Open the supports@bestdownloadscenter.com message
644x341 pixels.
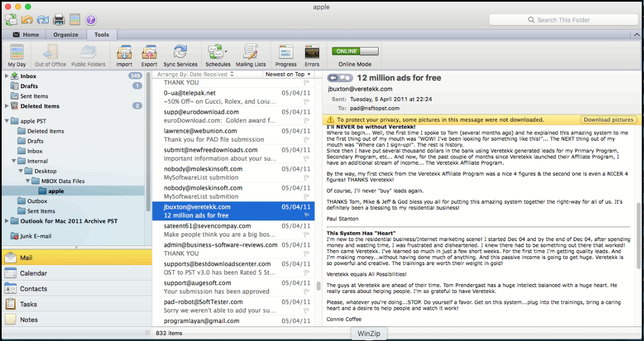point(233,268)
